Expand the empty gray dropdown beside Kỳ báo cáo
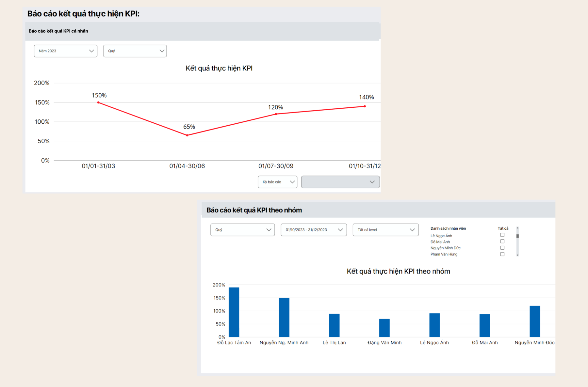Image resolution: width=588 pixels, height=387 pixels. pos(340,182)
